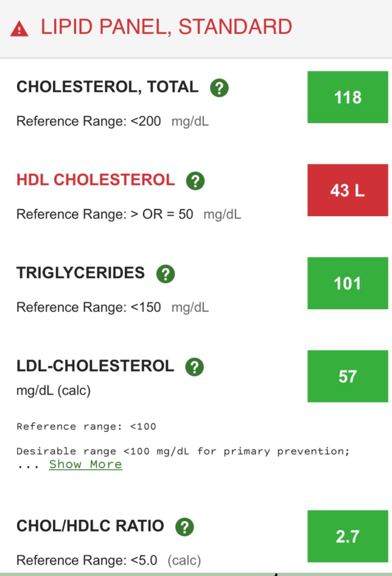This screenshot has height=576, width=392.
Task: Tap the 2.7 ratio result box
Action: coord(348,536)
